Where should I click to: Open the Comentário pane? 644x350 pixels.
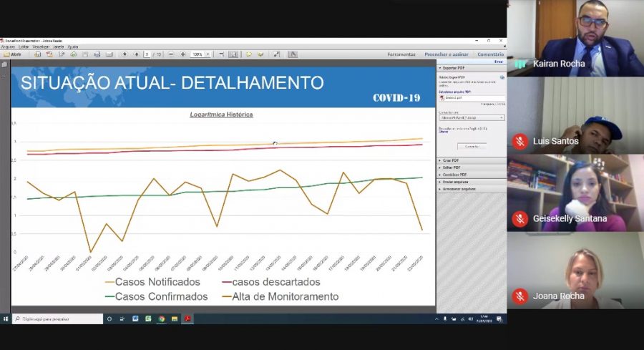click(x=490, y=54)
